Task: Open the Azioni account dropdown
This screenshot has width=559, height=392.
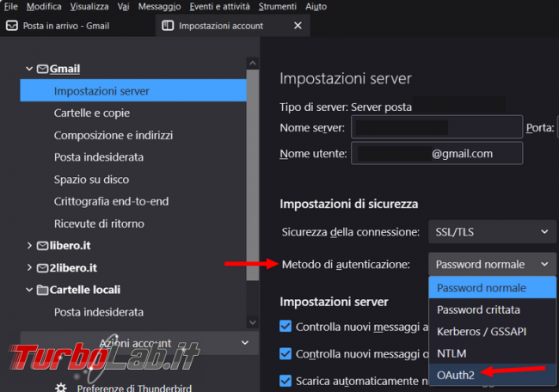Action: coord(139,343)
